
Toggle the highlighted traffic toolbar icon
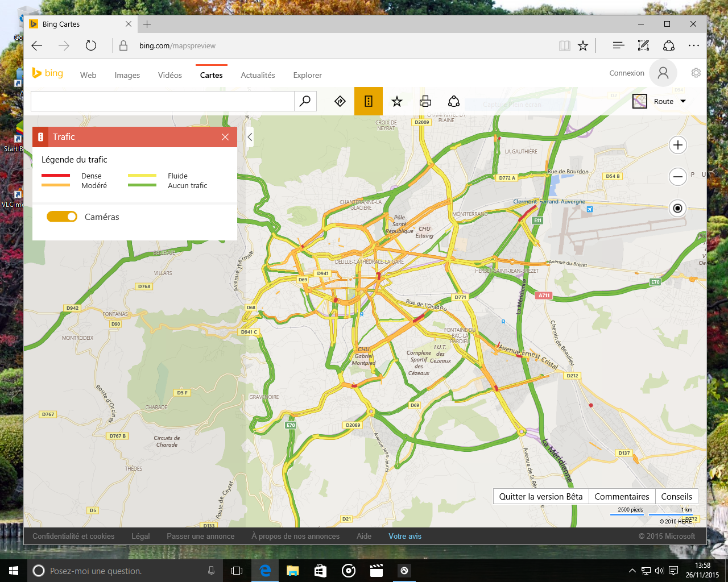click(x=369, y=101)
